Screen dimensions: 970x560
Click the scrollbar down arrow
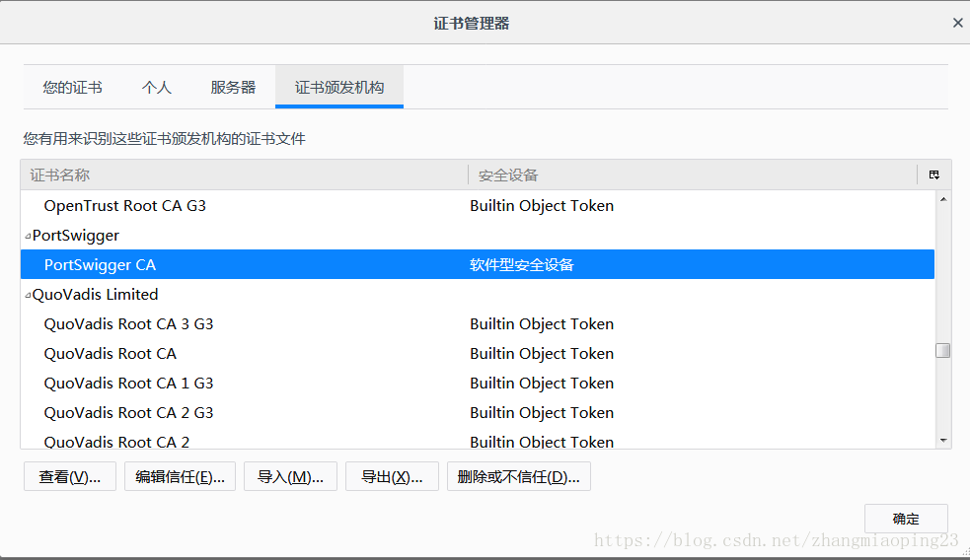click(x=942, y=440)
